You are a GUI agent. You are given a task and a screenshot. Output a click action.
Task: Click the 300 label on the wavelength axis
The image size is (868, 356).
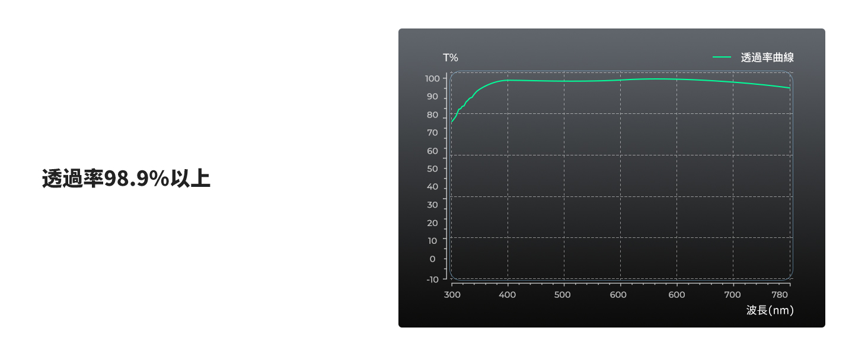(452, 295)
